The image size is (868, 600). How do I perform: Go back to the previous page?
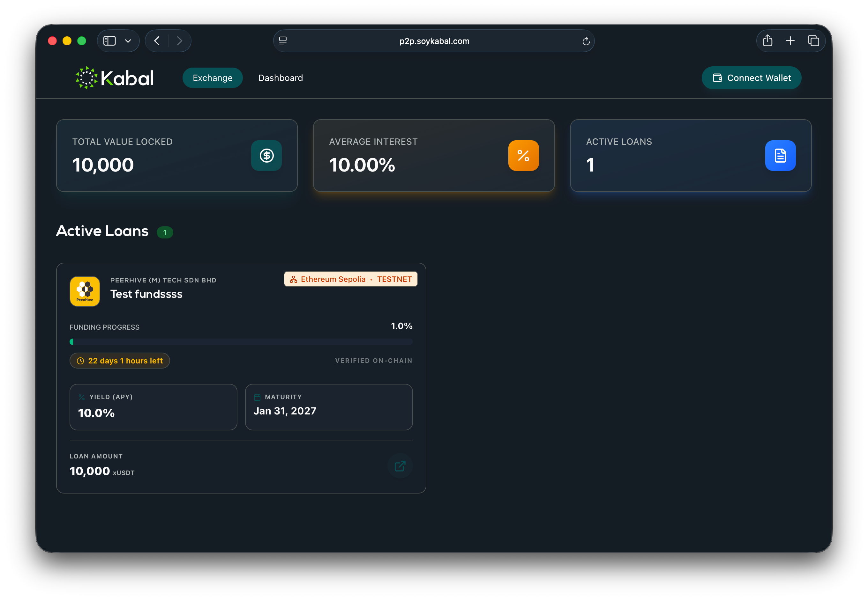tap(157, 40)
